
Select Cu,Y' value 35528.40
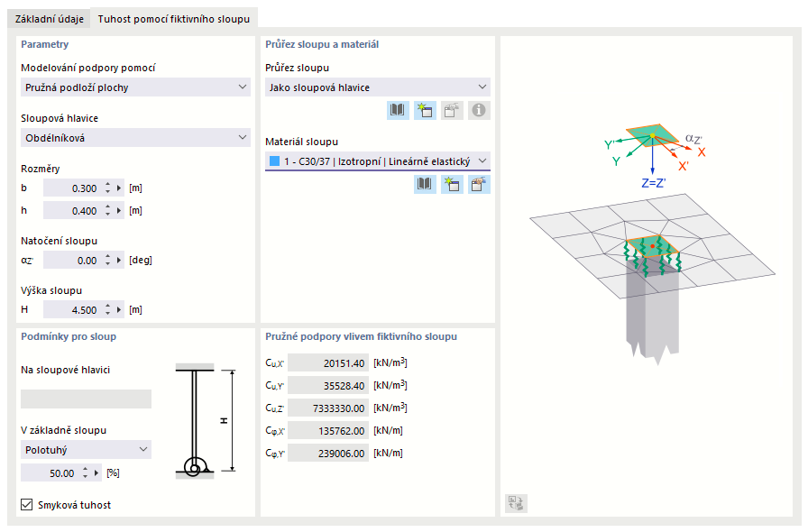tap(328, 386)
